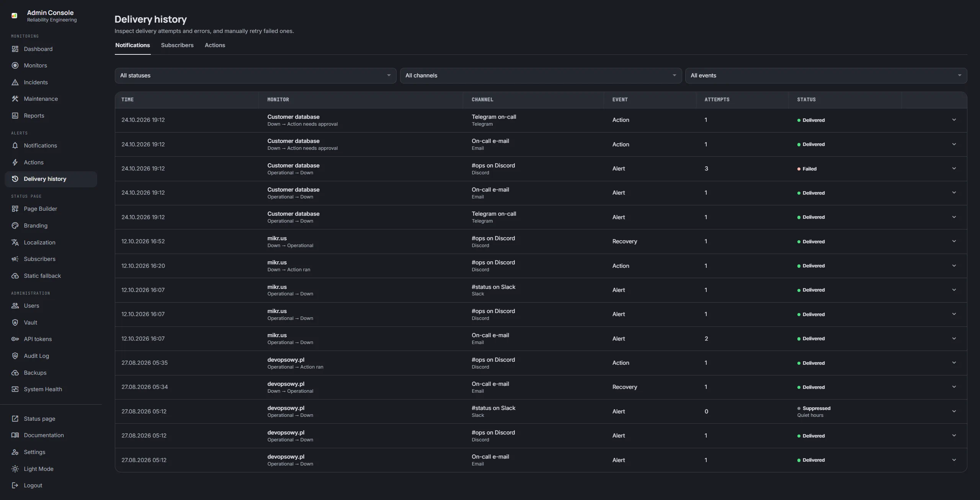Expand the mikr.us row with 2 attempts

tap(954, 339)
